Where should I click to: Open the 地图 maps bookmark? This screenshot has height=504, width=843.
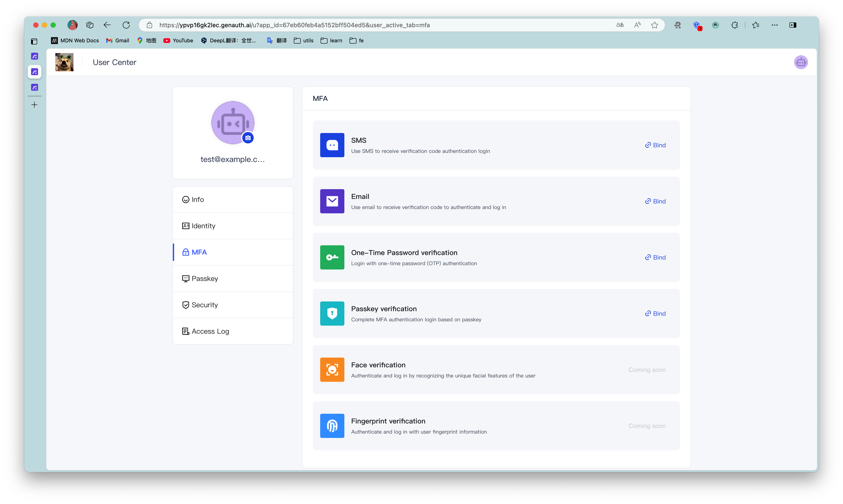pos(146,40)
